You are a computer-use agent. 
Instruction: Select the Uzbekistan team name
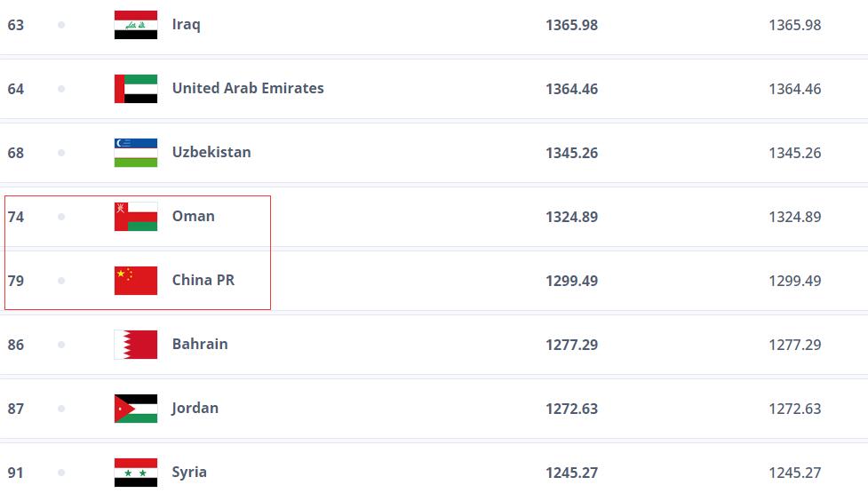click(211, 152)
